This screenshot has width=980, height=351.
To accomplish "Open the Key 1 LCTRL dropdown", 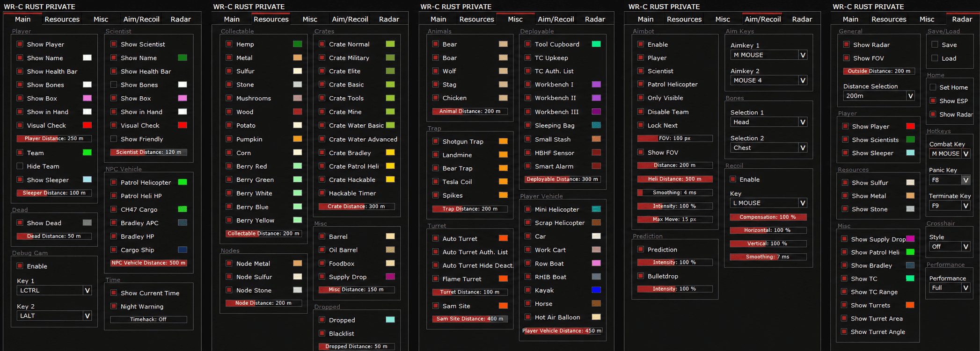I will click(54, 290).
